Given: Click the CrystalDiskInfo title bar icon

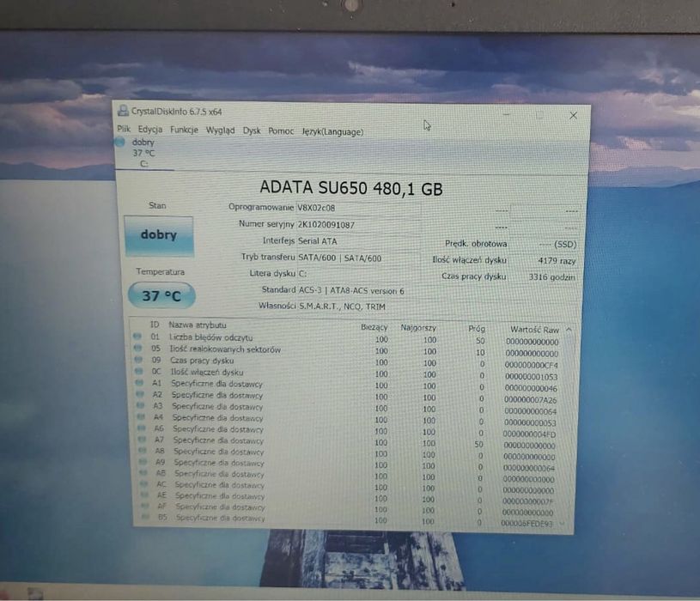Looking at the screenshot, I should 123,110.
